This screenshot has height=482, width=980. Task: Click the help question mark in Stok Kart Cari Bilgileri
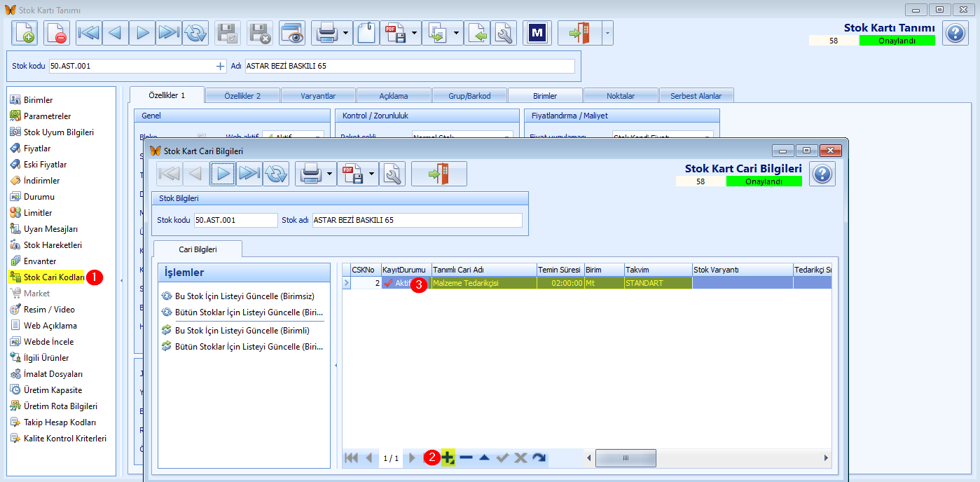(x=822, y=173)
